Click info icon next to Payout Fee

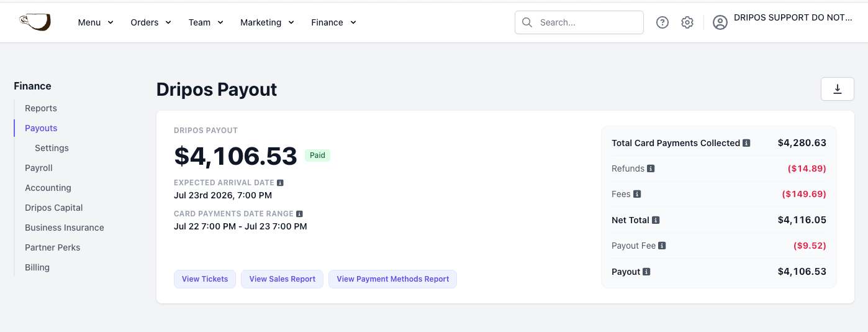pyautogui.click(x=662, y=246)
